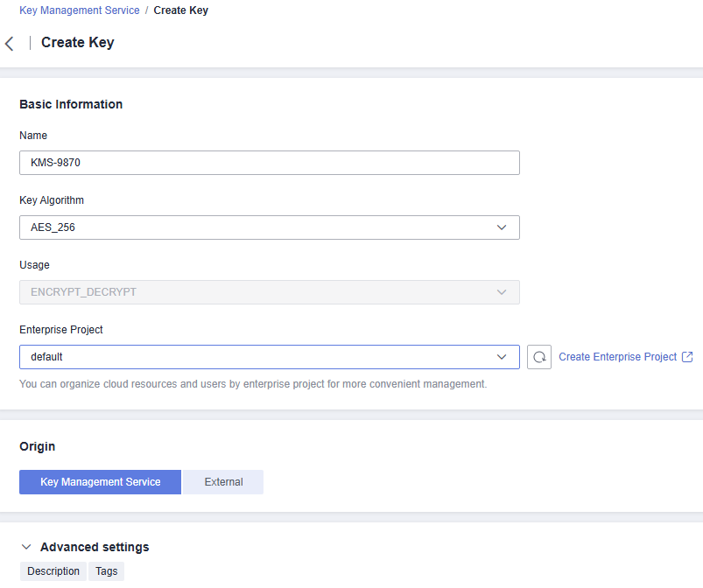Click the Advanced settings heading
The height and width of the screenshot is (588, 703).
point(95,547)
